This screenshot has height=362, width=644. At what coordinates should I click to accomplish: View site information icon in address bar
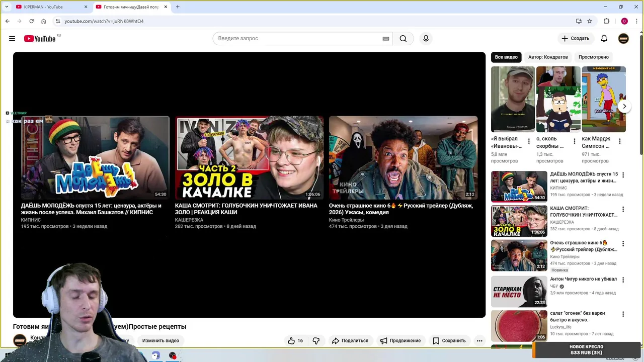(x=58, y=21)
